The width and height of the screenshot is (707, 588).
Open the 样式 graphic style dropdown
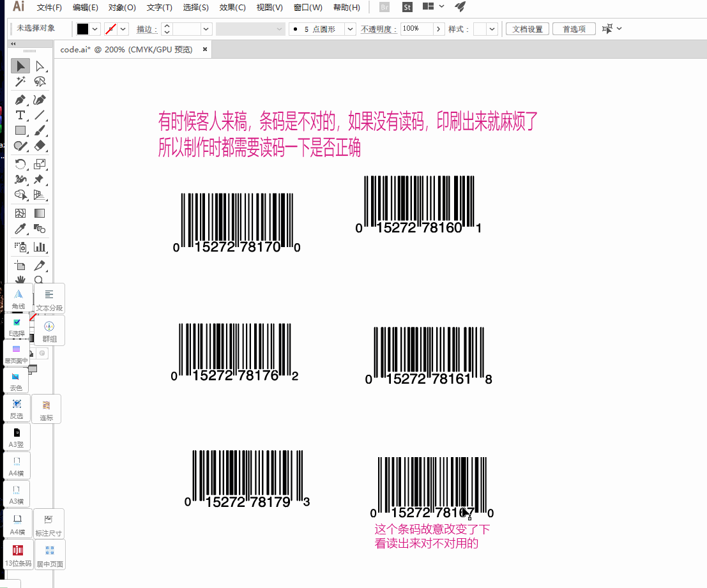point(492,29)
